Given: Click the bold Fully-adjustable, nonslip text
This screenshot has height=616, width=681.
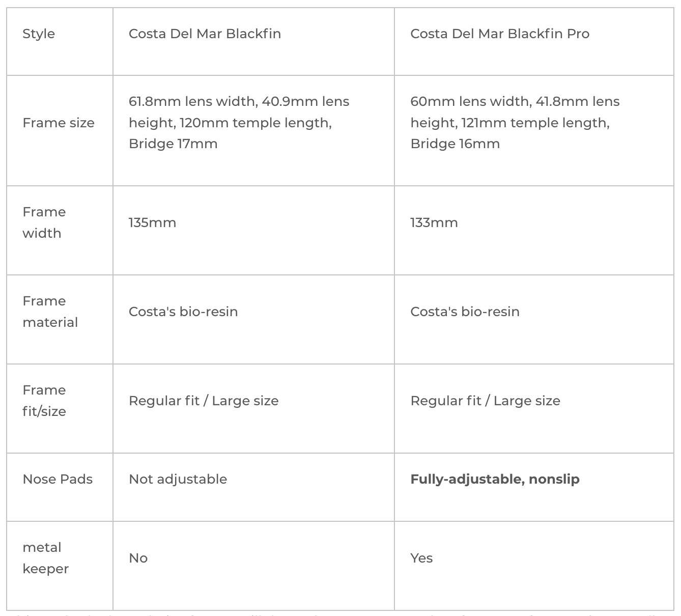Looking at the screenshot, I should coord(495,479).
